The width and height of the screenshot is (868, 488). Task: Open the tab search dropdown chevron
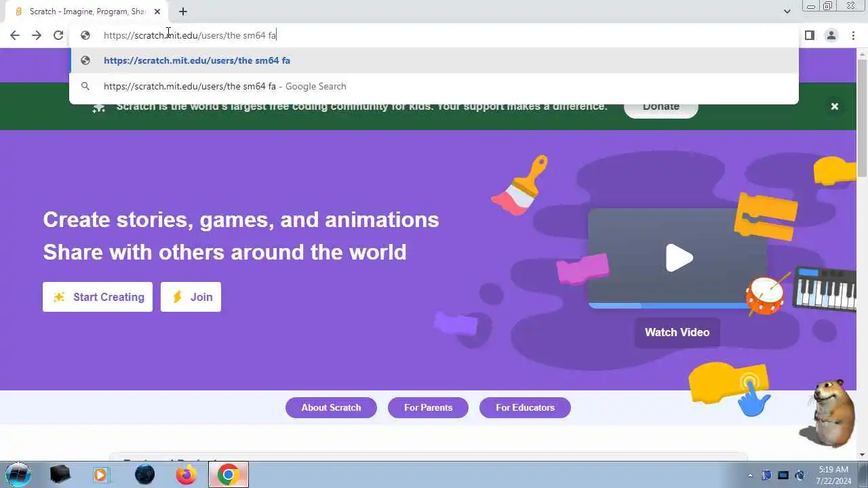787,12
